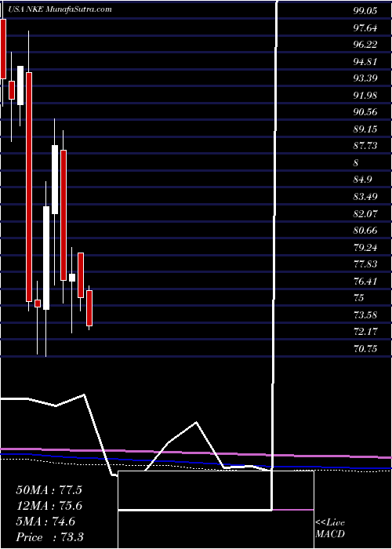Select the 83.49 price axis label

pyautogui.click(x=365, y=196)
